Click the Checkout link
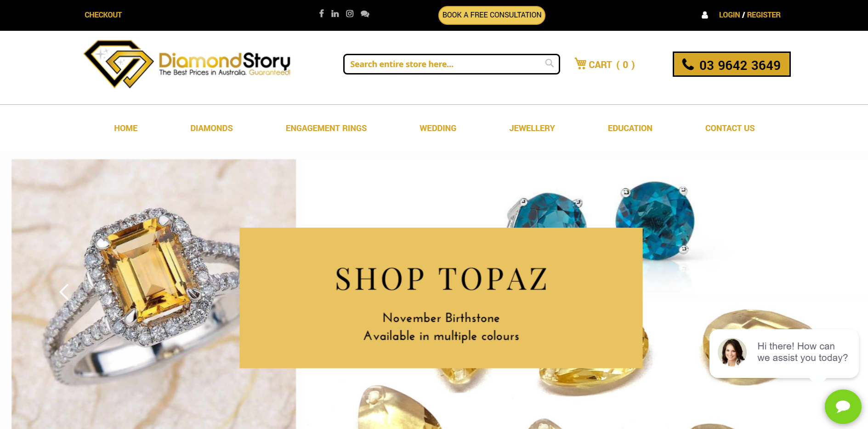This screenshot has width=868, height=429. click(103, 15)
